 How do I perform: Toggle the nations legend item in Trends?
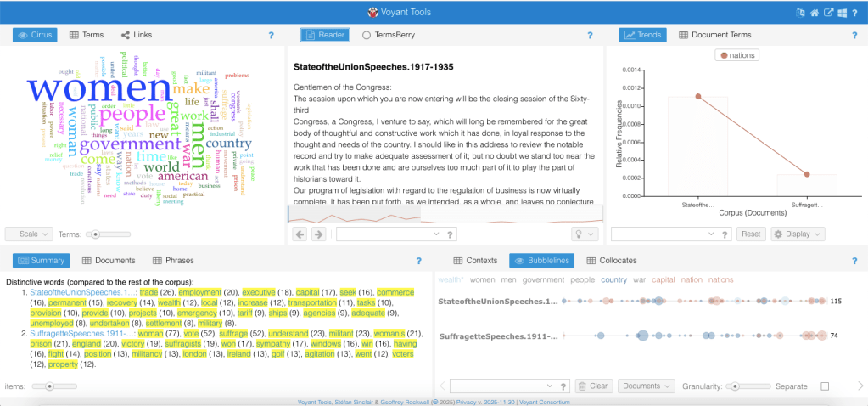(x=737, y=55)
